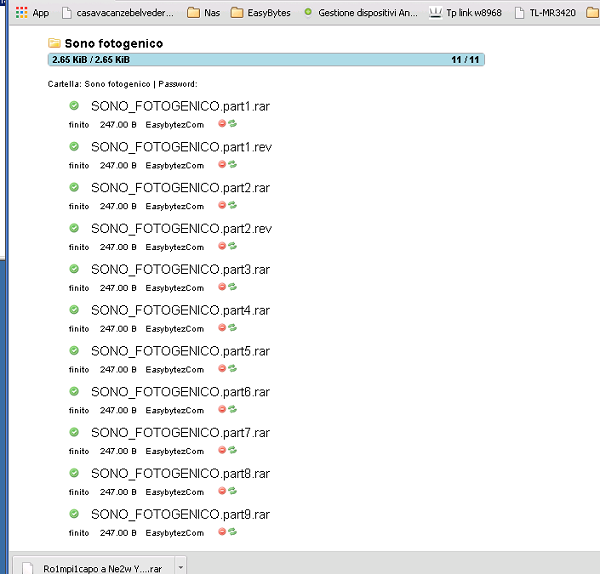Delete the SONO_FOTOGENICO.part1.rar link
600x574 pixels.
222,124
